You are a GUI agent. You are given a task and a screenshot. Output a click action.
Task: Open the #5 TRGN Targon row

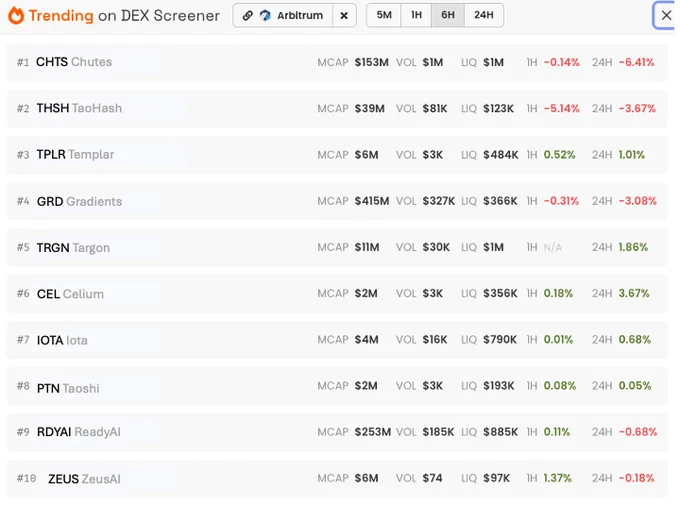point(337,248)
